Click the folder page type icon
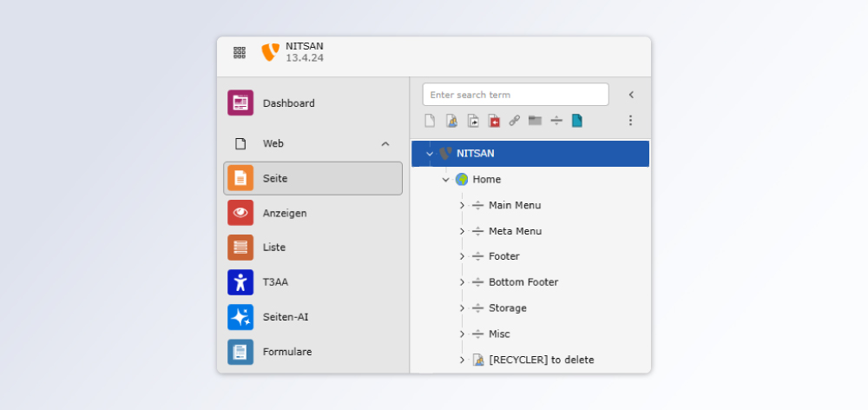The width and height of the screenshot is (868, 410). pos(535,121)
